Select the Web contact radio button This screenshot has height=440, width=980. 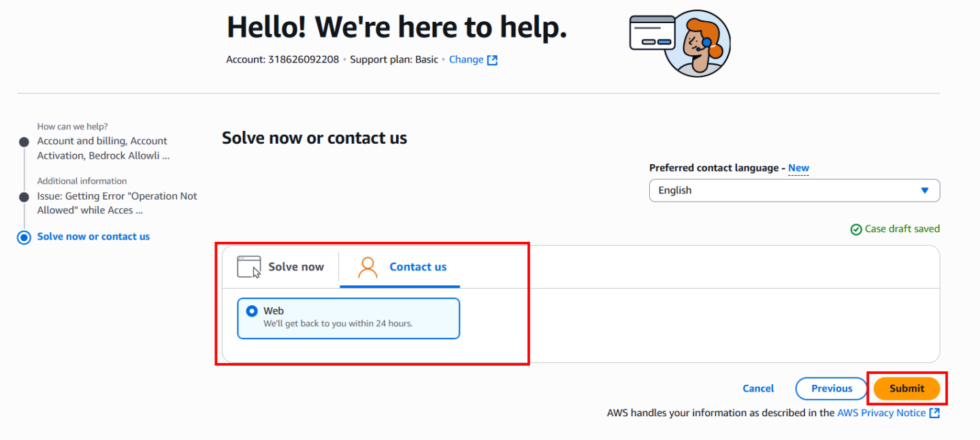click(252, 311)
